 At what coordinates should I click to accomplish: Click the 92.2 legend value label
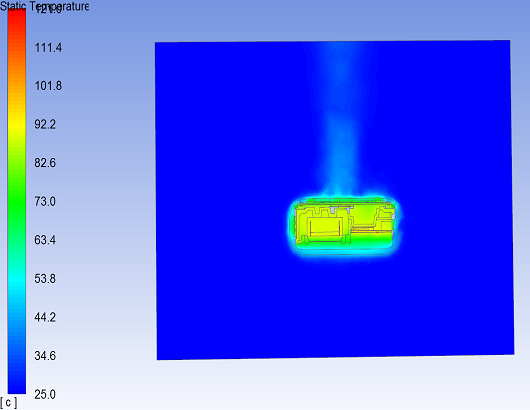[x=45, y=124]
